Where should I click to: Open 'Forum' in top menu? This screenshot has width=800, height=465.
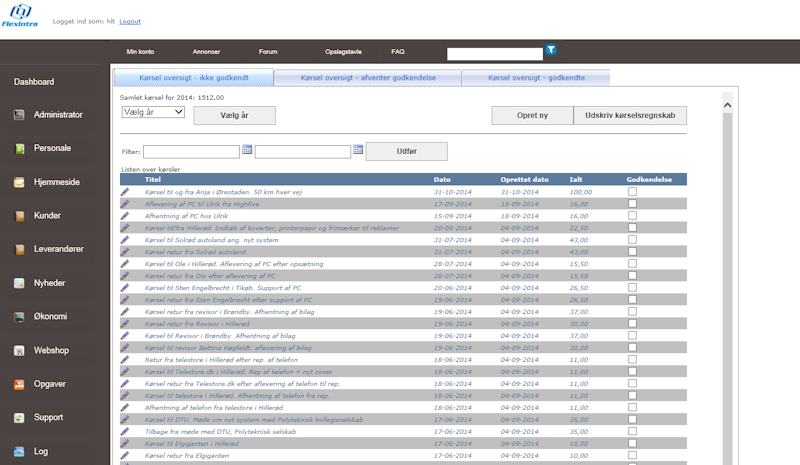click(268, 52)
